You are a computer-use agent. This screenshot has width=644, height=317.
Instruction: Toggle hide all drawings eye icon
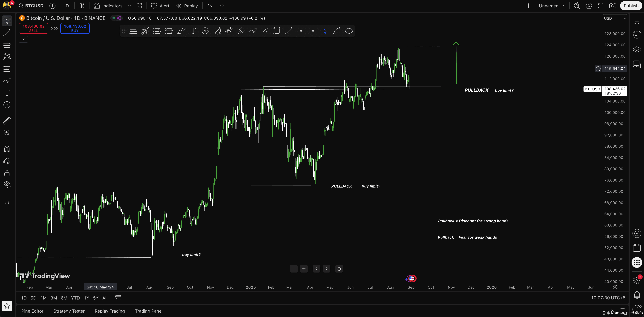[x=7, y=185]
